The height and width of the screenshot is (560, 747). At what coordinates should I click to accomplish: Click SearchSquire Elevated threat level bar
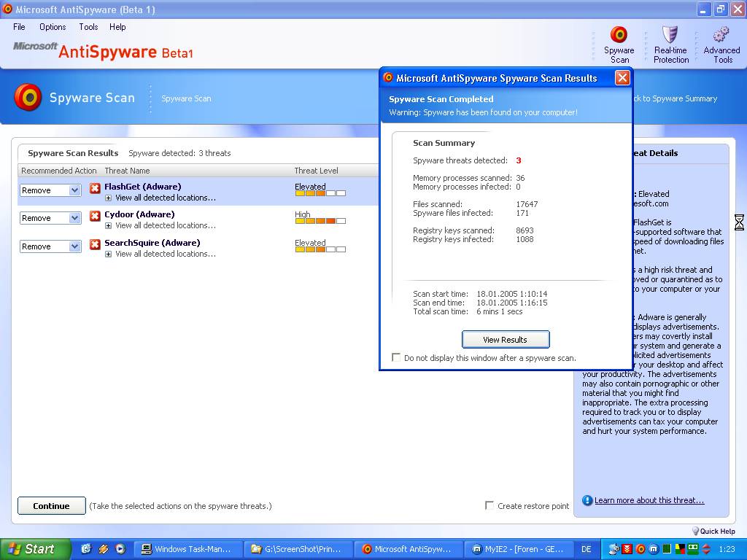tap(320, 249)
